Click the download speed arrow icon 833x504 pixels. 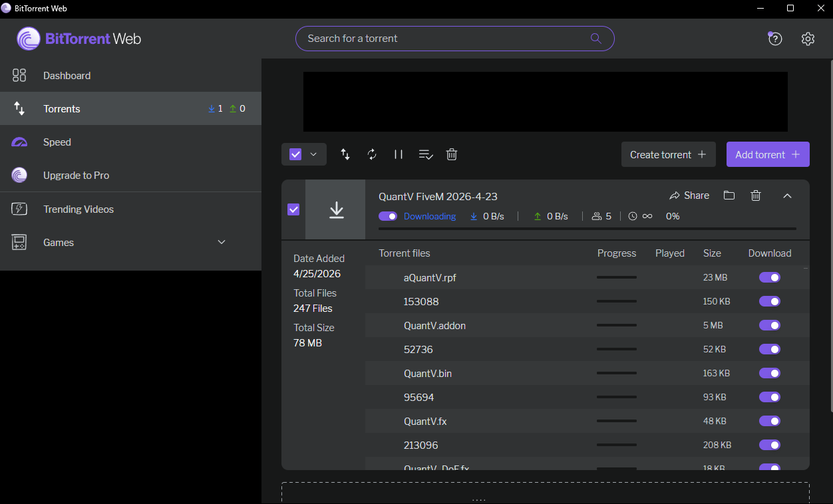pyautogui.click(x=474, y=216)
